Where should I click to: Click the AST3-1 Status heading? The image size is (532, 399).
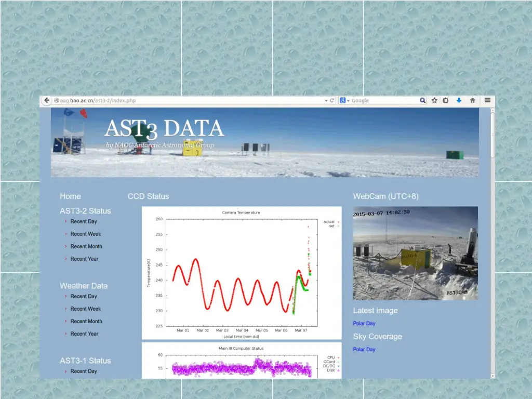tap(85, 361)
